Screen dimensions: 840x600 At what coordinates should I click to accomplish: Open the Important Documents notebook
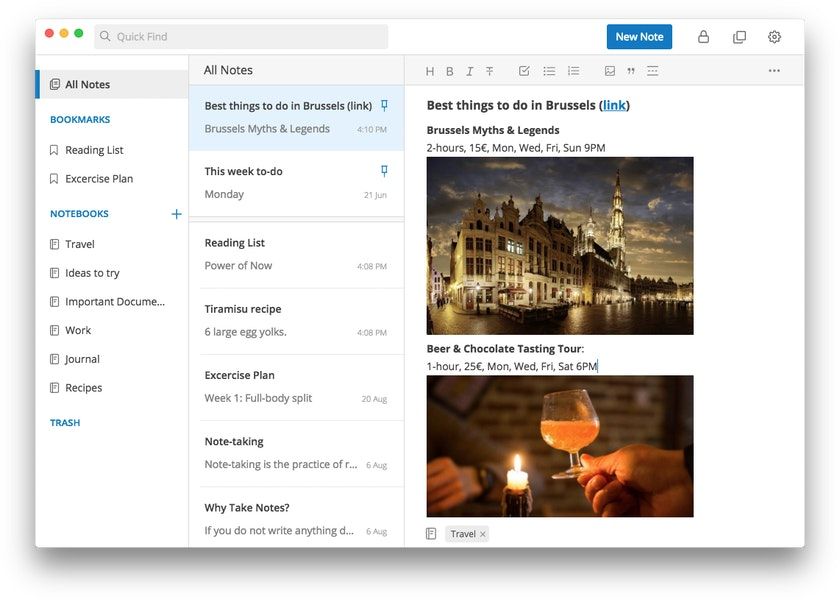pyautogui.click(x=115, y=302)
